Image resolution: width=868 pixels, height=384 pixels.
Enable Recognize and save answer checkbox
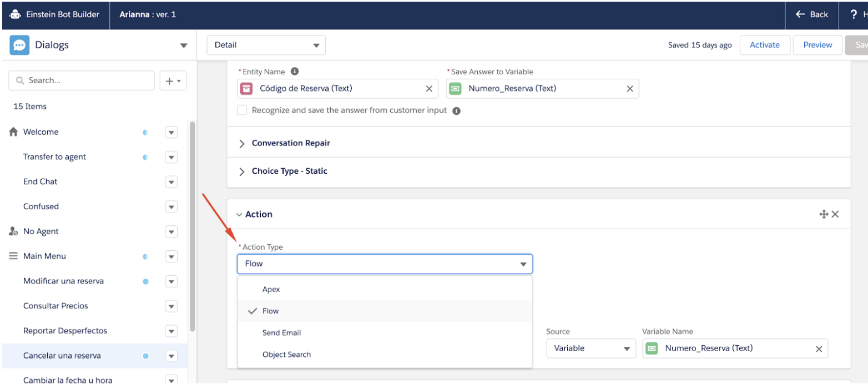click(x=242, y=110)
